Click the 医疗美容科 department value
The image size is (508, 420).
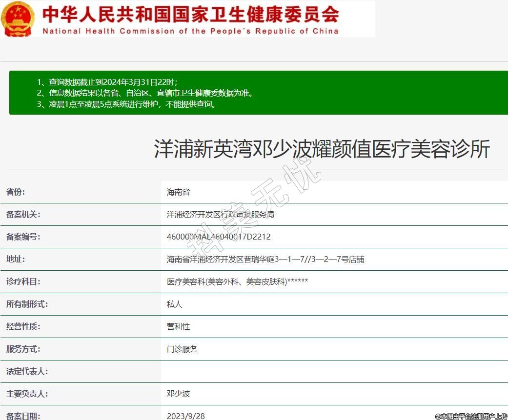[237, 282]
